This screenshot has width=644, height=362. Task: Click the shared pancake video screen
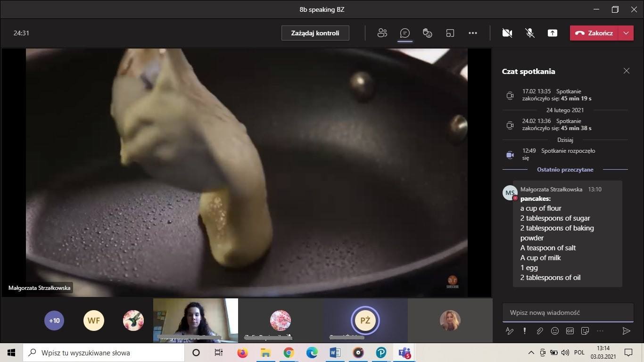247,173
